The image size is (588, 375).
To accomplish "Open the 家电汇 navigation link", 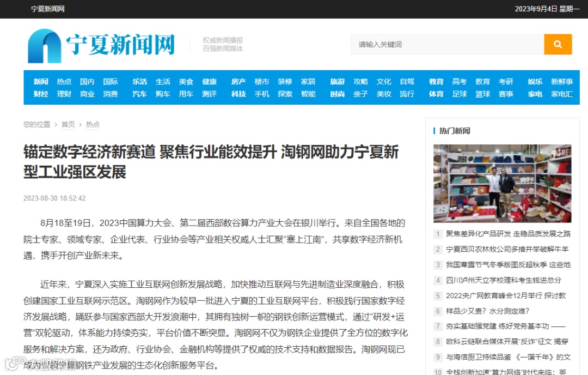I will [562, 94].
